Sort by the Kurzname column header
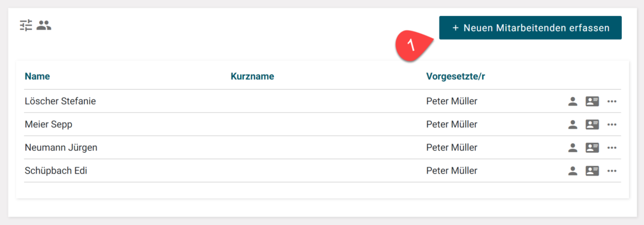Viewport: 644px width, 225px height. pos(252,76)
